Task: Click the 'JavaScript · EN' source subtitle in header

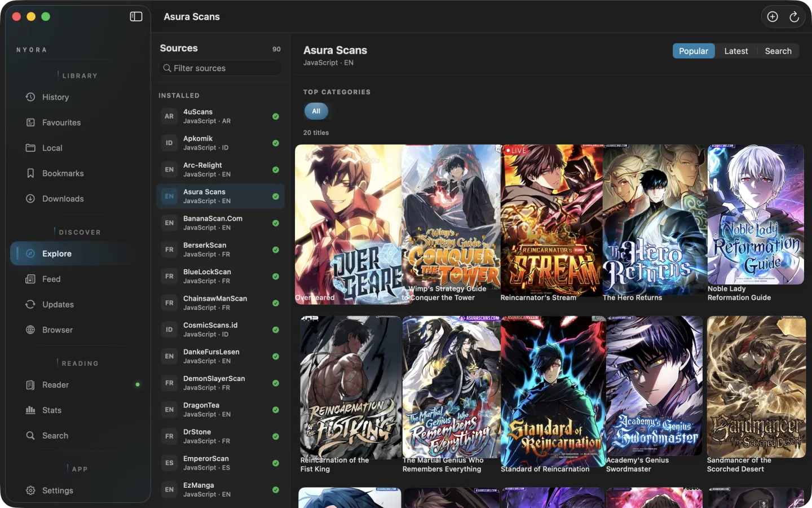Action: point(328,63)
